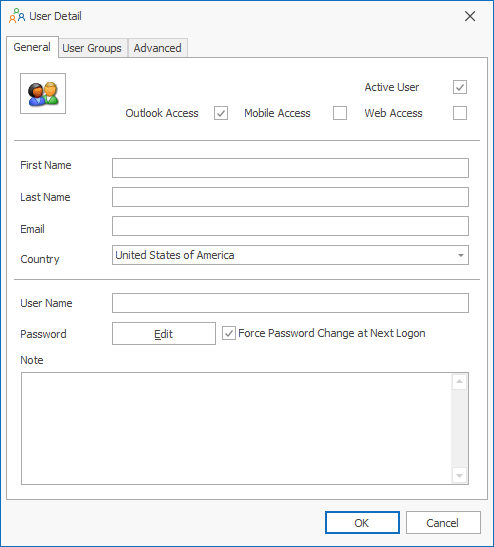
Task: Enable the Mobile Access checkbox
Action: tap(340, 113)
